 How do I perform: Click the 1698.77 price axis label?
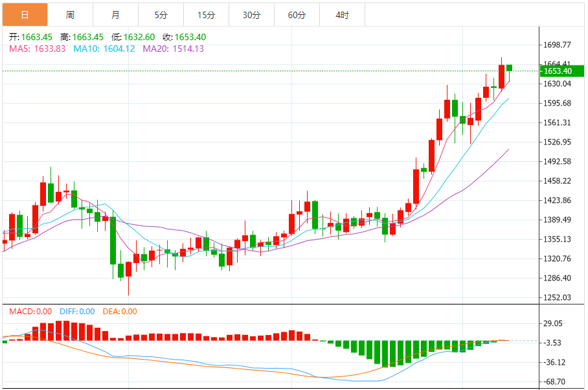(558, 45)
